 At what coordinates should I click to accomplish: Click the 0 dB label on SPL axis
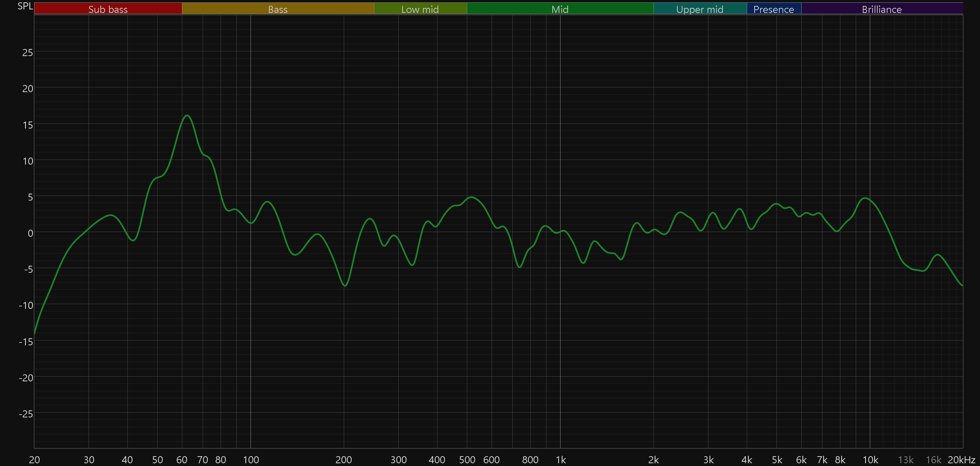point(30,233)
